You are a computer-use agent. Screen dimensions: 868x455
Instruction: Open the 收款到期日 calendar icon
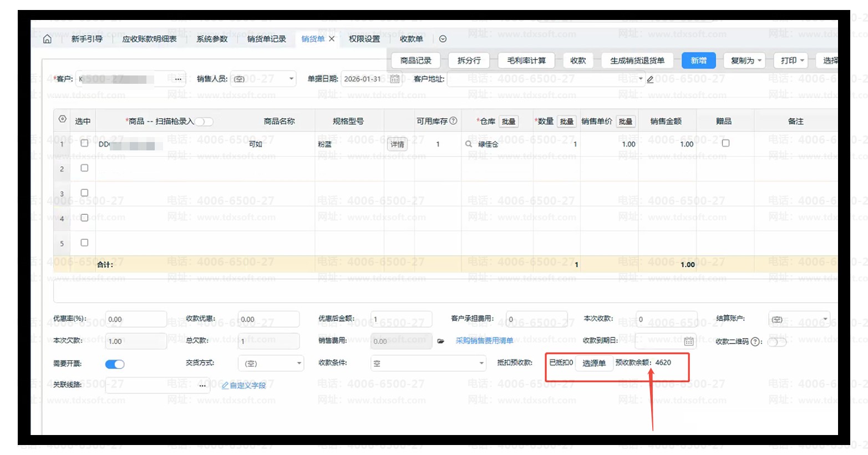(688, 341)
